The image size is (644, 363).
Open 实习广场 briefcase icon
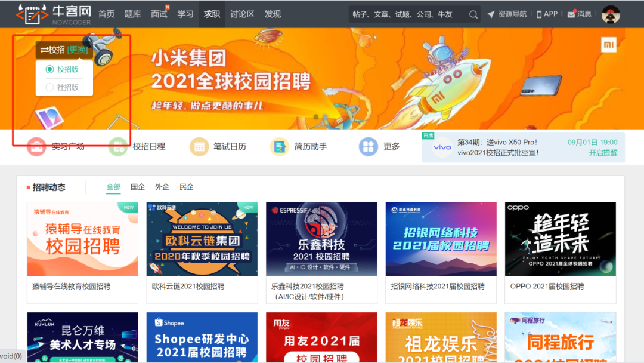pos(36,146)
